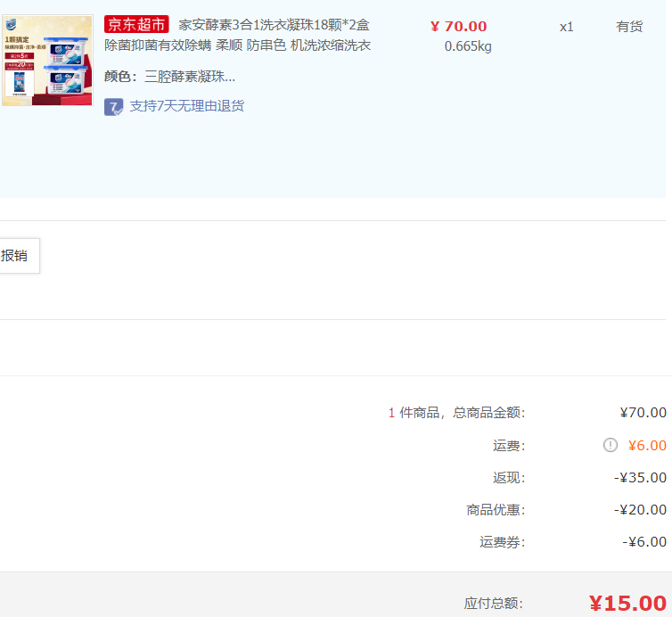Screen dimensions: 672x617
Task: Click the 京东超市 red badge
Action: (136, 24)
